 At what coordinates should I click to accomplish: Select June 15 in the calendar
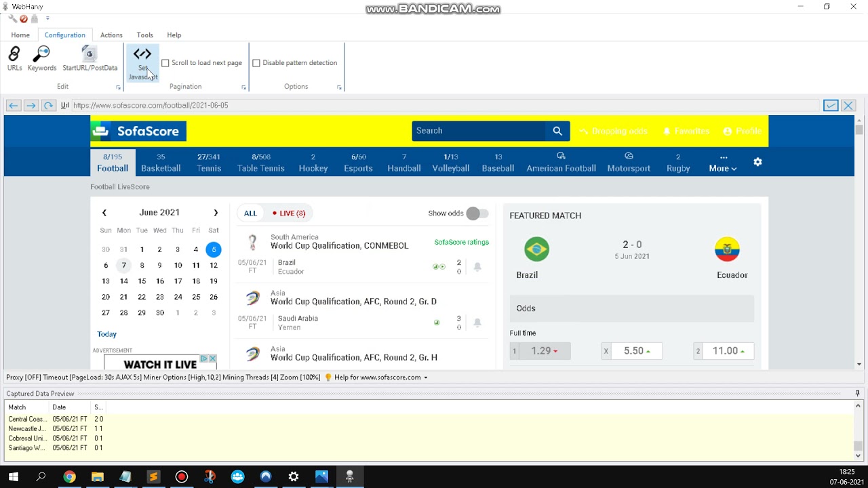tap(142, 281)
